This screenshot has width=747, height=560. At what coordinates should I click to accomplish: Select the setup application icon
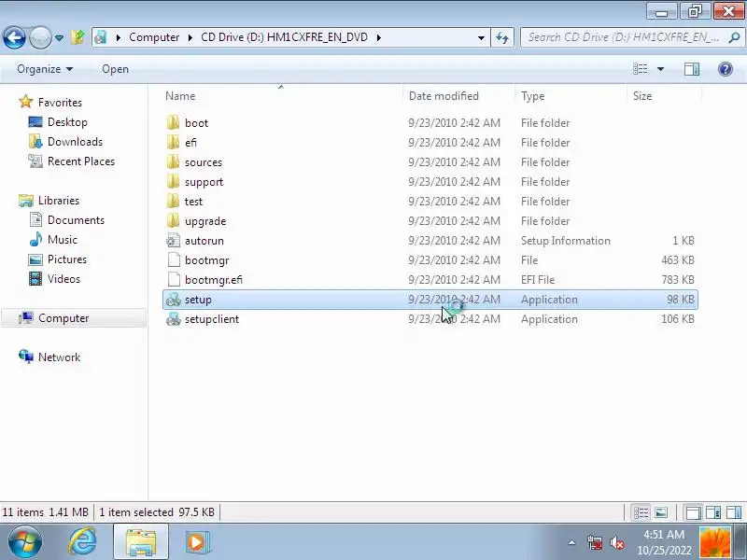point(174,300)
